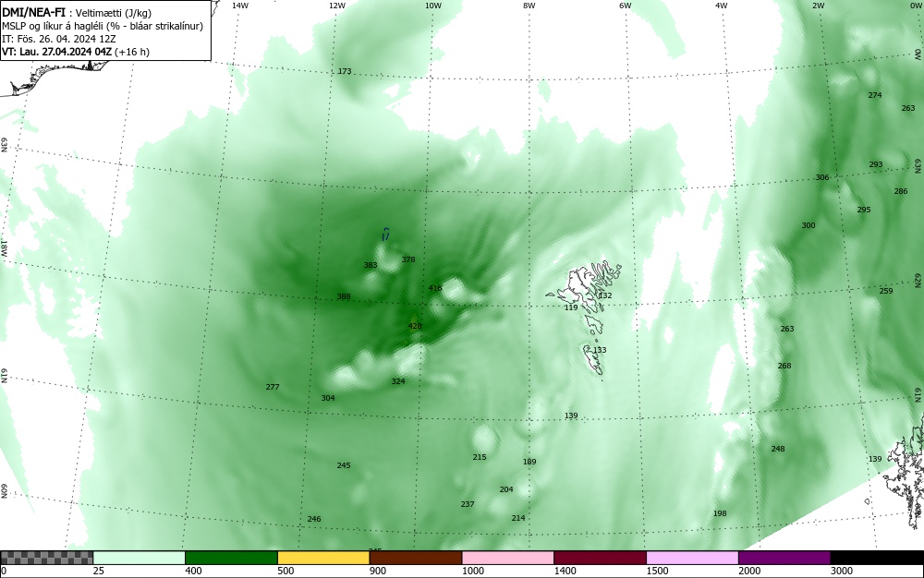
Task: Click the '4W' longitude label
Action: [x=722, y=6]
